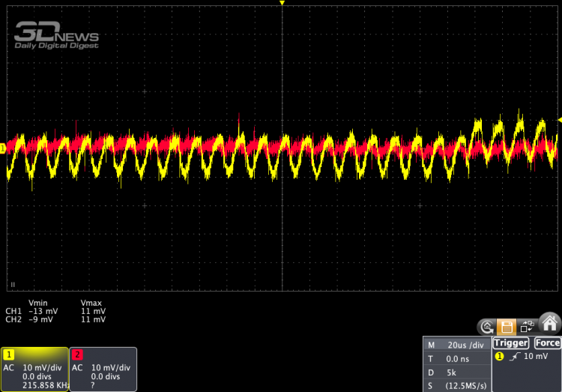
Task: Click the orange Save floppy disk icon
Action: pyautogui.click(x=507, y=326)
